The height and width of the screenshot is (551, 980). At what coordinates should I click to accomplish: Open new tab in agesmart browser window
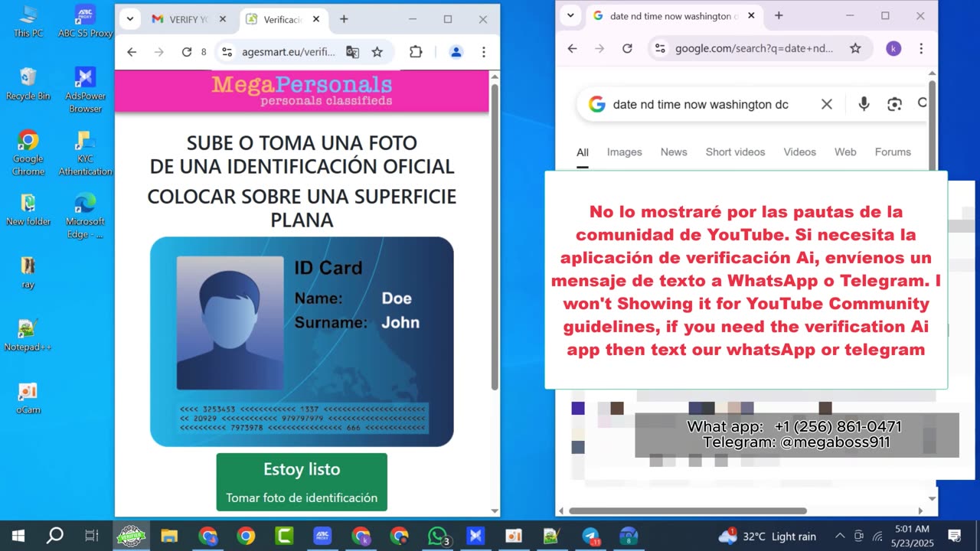point(344,19)
